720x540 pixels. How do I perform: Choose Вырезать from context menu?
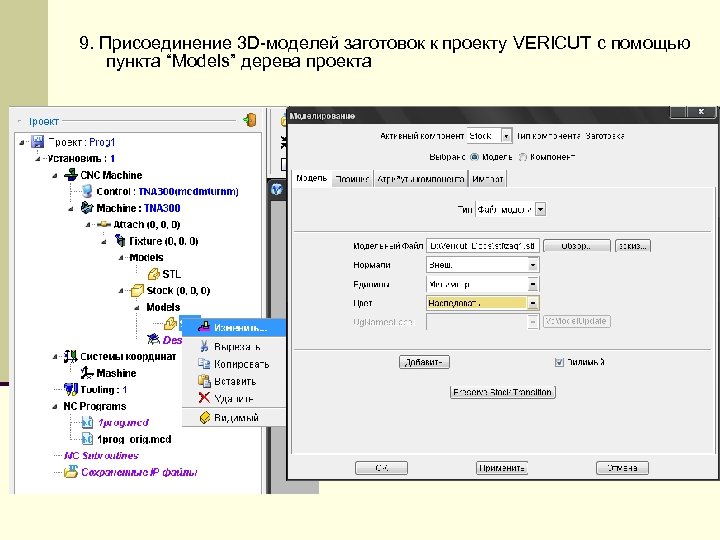(x=234, y=347)
